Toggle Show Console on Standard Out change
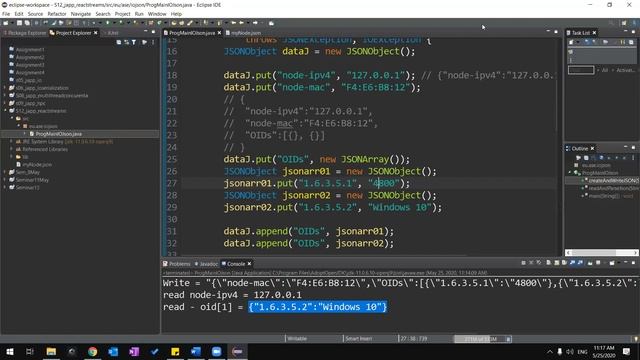 pyautogui.click(x=572, y=263)
